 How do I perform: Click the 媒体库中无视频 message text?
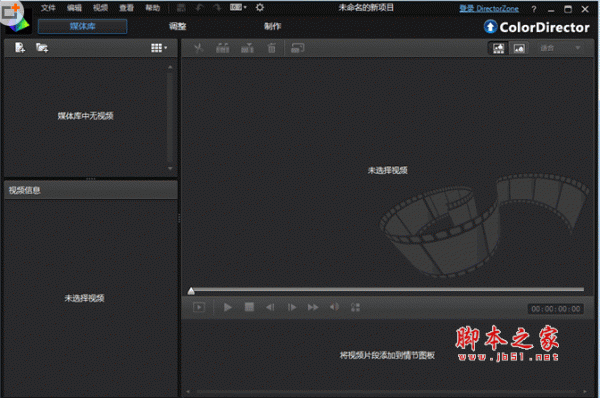[x=85, y=116]
